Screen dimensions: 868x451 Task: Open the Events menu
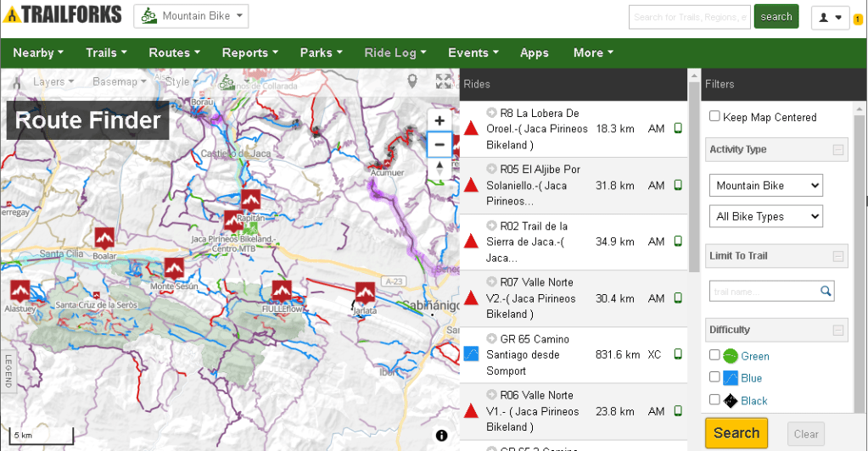pos(473,53)
